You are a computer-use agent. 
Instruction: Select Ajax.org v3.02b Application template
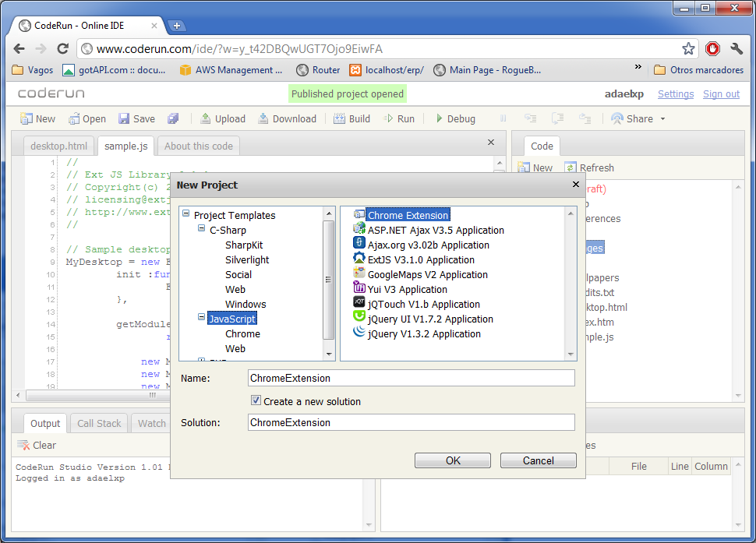pos(429,245)
